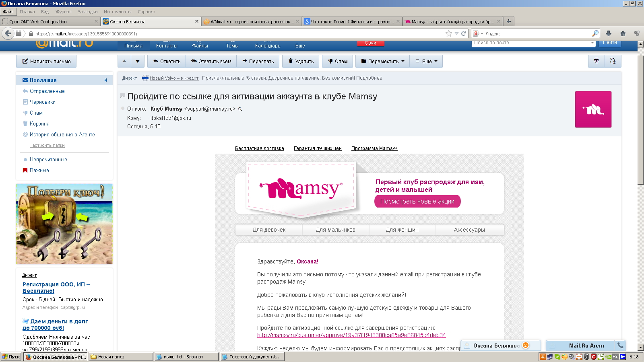The width and height of the screenshot is (644, 362).
Task: Click the Подбери ключ ad banner
Action: pyautogui.click(x=64, y=224)
